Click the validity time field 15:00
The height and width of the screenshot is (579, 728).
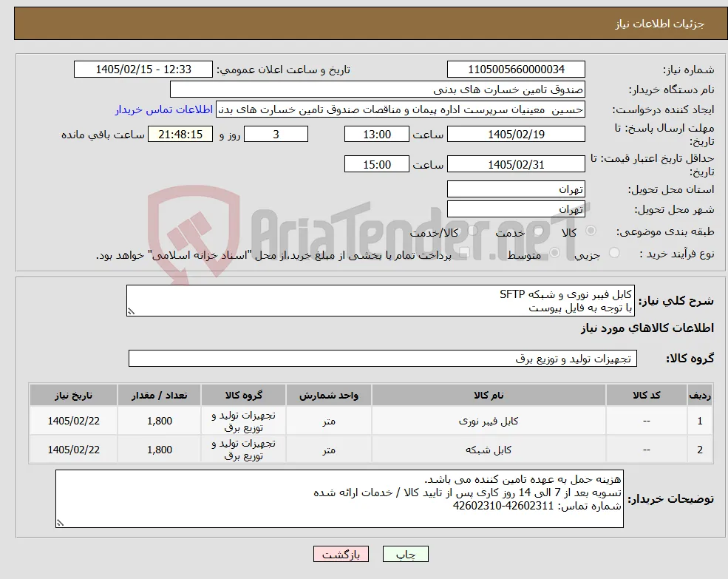point(376,164)
